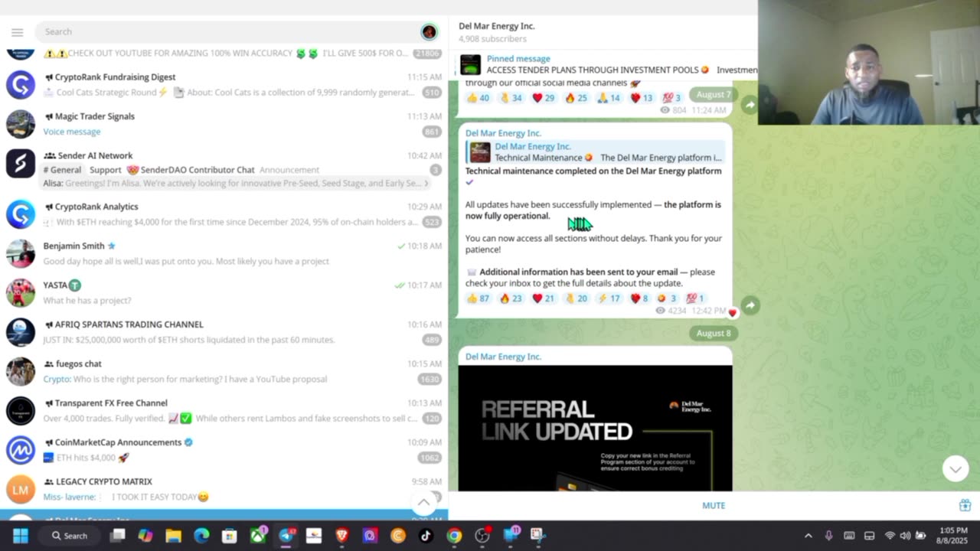This screenshot has width=980, height=551.
Task: Expand Sender AI Network topics arrow
Action: [x=426, y=184]
